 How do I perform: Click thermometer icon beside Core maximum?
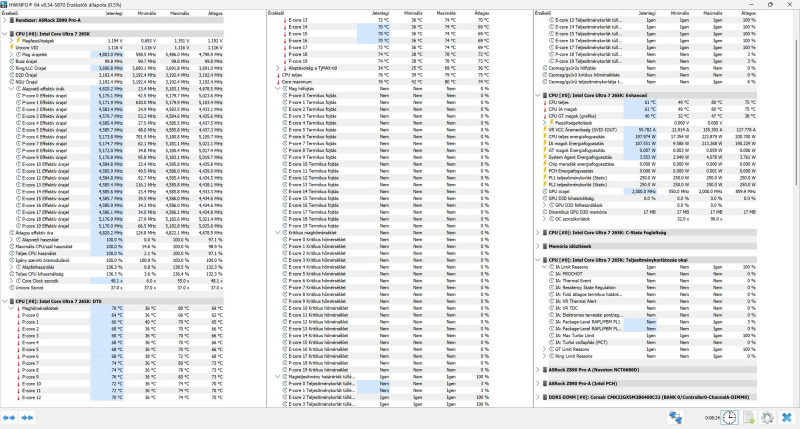(278, 82)
